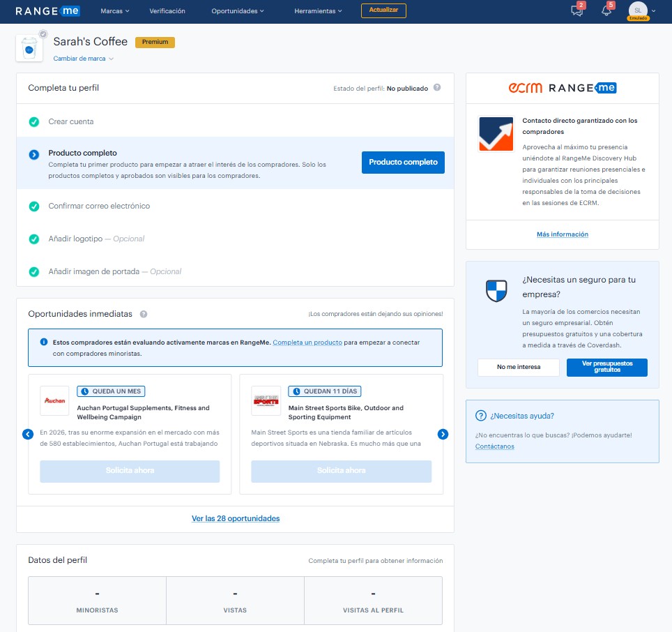
Task: Open the messages chat icon
Action: (576, 10)
